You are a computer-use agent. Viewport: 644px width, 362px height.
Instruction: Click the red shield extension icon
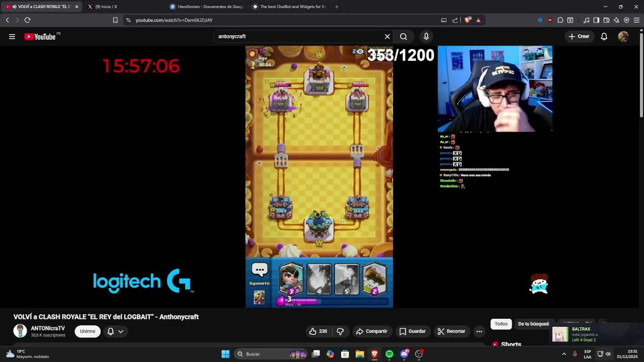click(550, 20)
